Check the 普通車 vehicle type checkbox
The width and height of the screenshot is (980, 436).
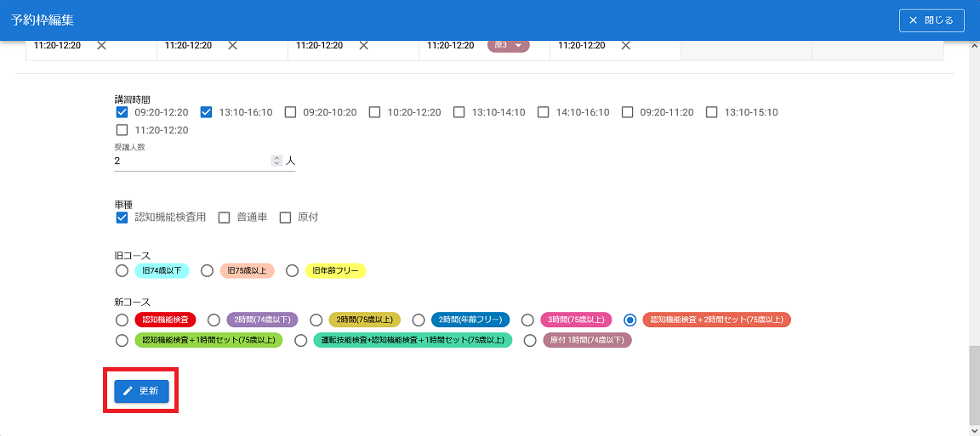pos(225,218)
